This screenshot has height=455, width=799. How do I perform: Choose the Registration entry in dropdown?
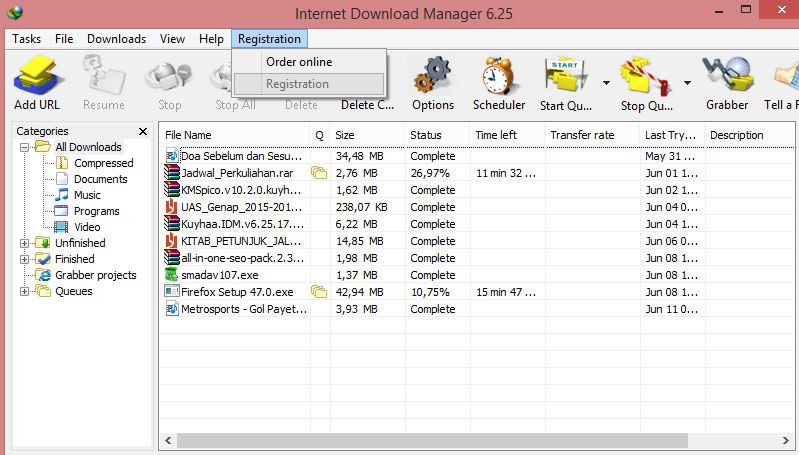[x=309, y=84]
